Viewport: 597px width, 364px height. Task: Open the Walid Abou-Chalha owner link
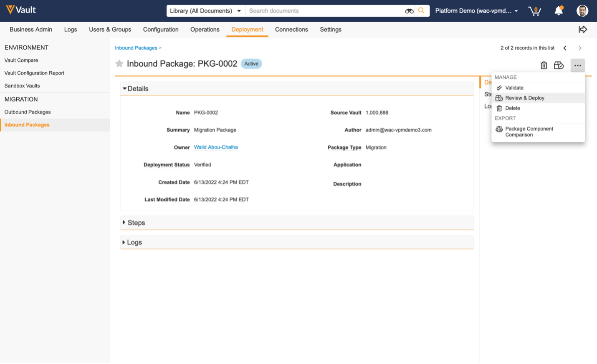point(216,147)
